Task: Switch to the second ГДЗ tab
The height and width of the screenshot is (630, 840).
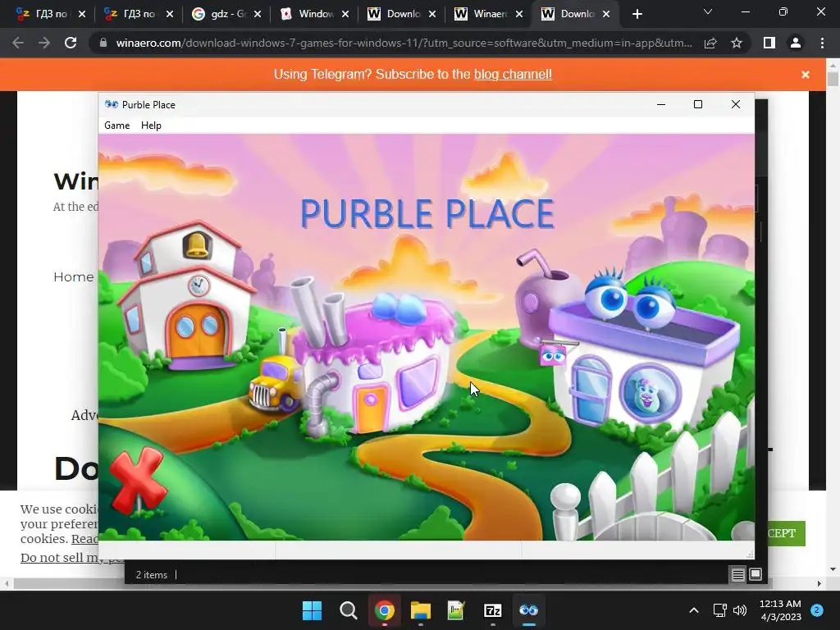Action: [x=132, y=14]
